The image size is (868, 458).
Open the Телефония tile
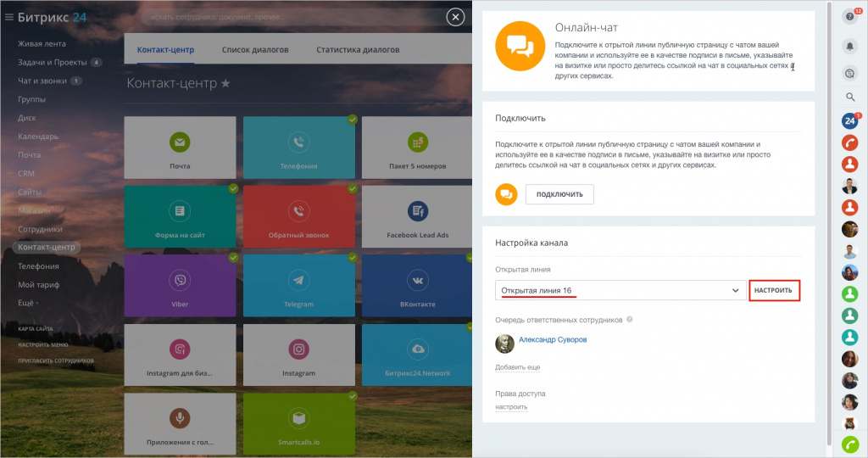[x=299, y=148]
